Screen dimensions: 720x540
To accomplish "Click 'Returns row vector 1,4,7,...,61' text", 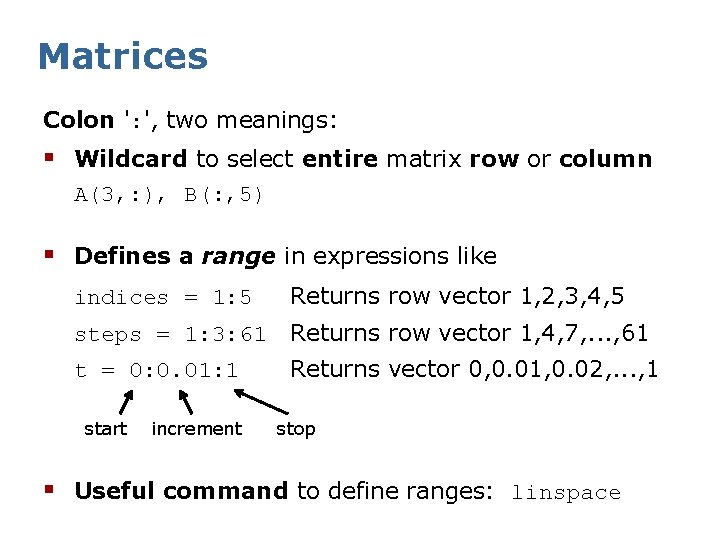I will coord(469,333).
